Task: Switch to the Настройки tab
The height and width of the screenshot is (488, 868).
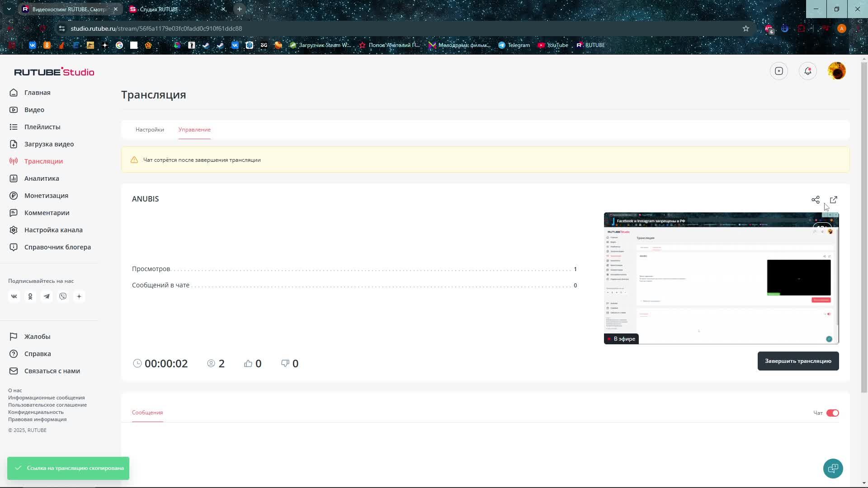Action: click(x=150, y=130)
